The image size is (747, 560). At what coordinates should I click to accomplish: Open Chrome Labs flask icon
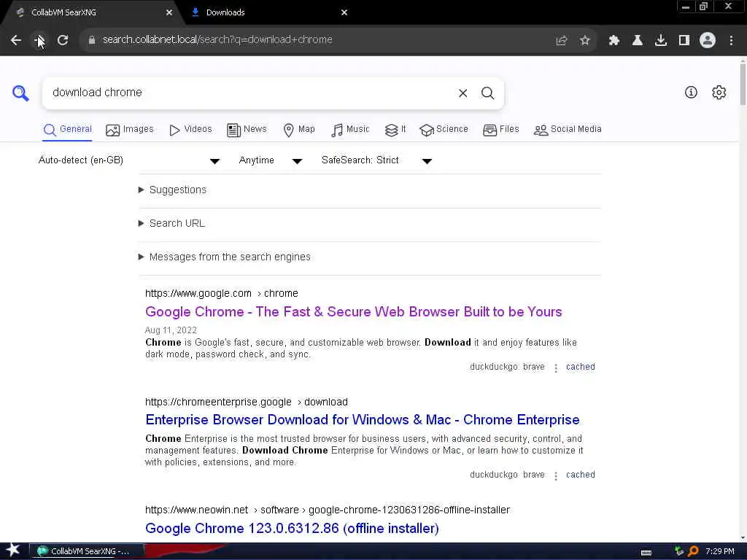638,41
